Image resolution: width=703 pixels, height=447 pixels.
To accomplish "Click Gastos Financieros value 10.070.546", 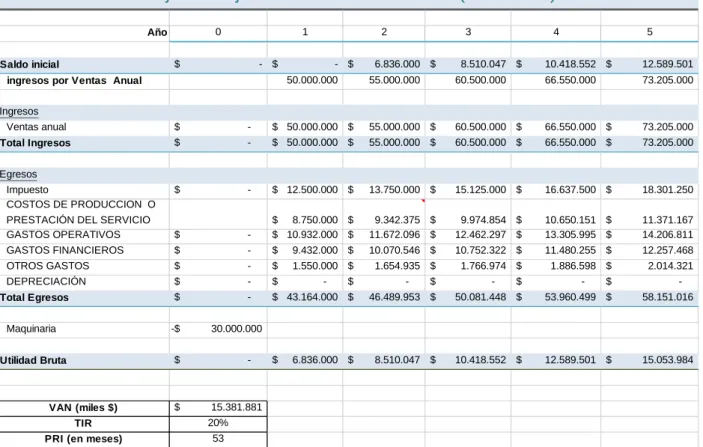I will point(395,250).
